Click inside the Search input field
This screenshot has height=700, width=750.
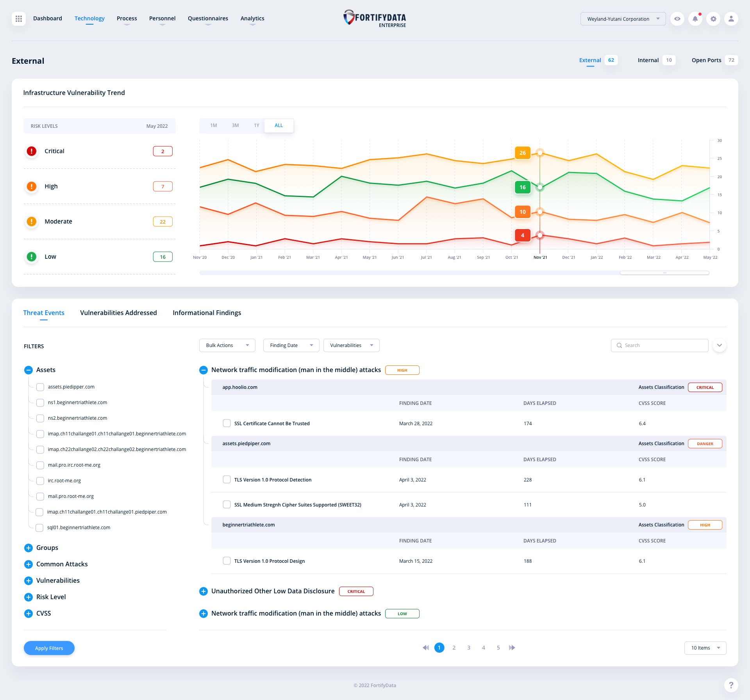(x=660, y=345)
